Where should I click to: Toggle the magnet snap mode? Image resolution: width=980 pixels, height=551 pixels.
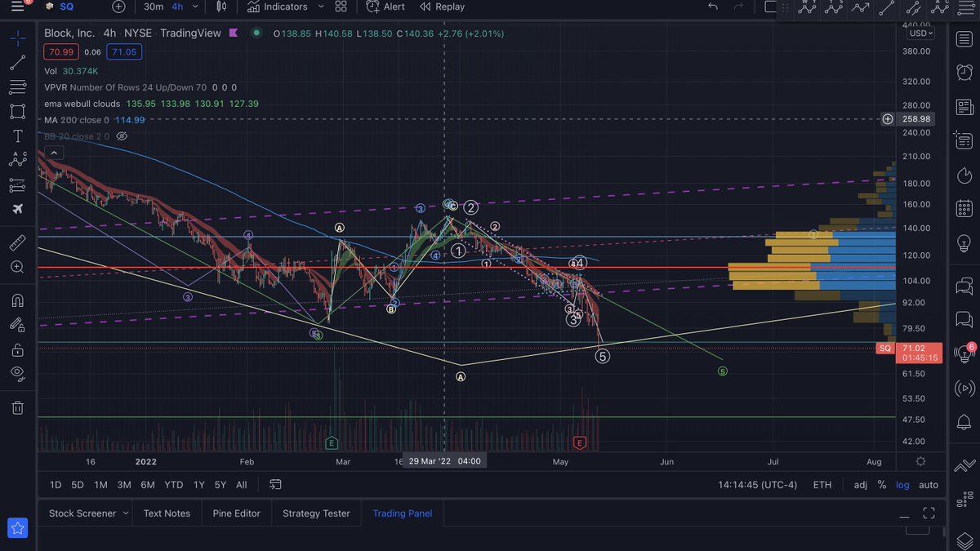point(17,300)
